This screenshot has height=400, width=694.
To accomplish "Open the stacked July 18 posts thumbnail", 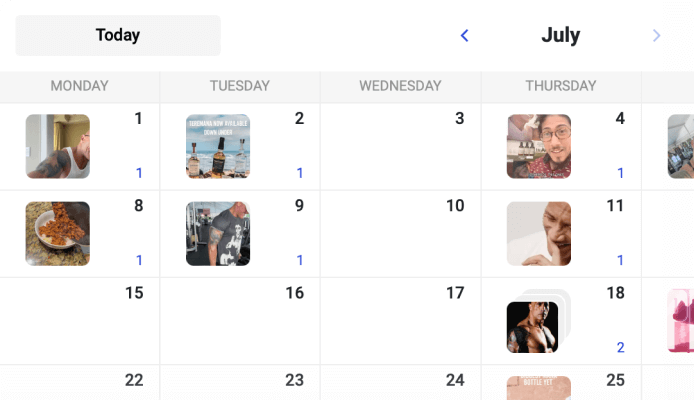I will (534, 326).
